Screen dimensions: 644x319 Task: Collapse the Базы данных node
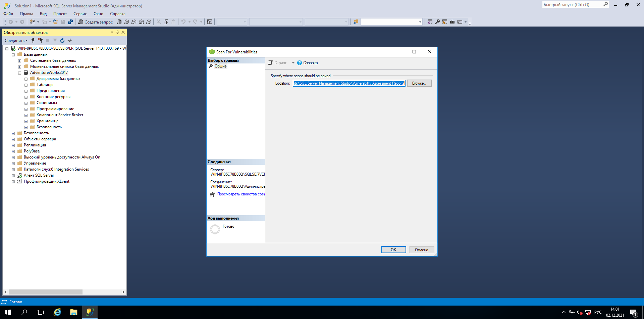click(13, 55)
